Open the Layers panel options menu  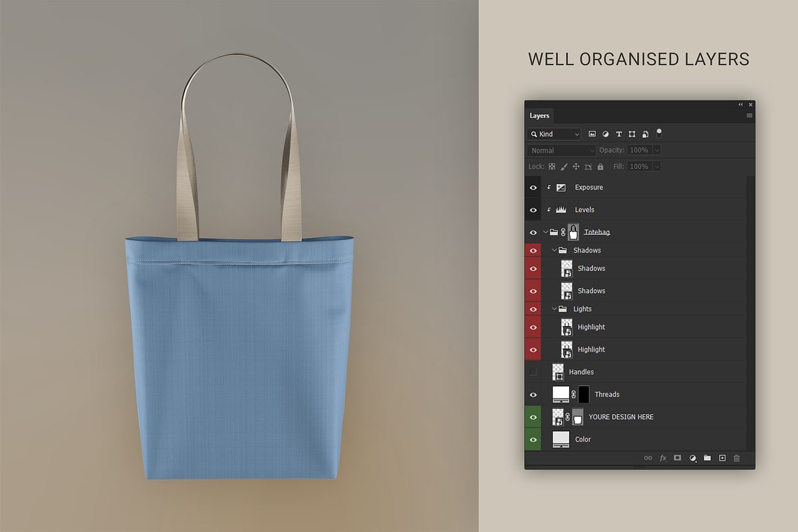pyautogui.click(x=749, y=116)
